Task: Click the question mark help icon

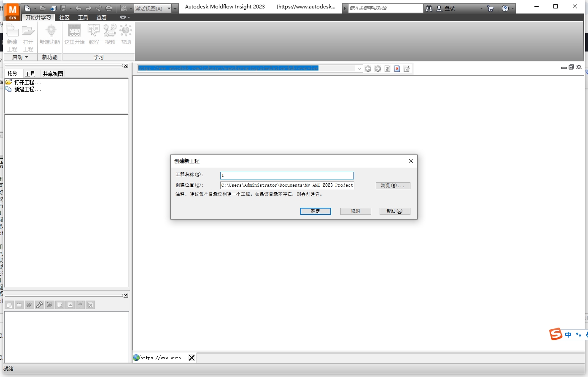Action: pos(505,8)
